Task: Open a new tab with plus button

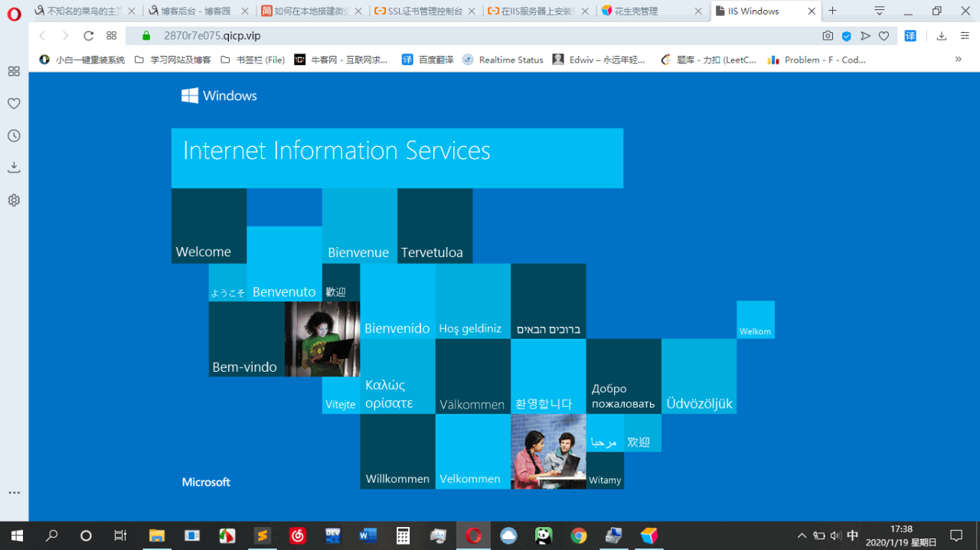Action: coord(833,11)
